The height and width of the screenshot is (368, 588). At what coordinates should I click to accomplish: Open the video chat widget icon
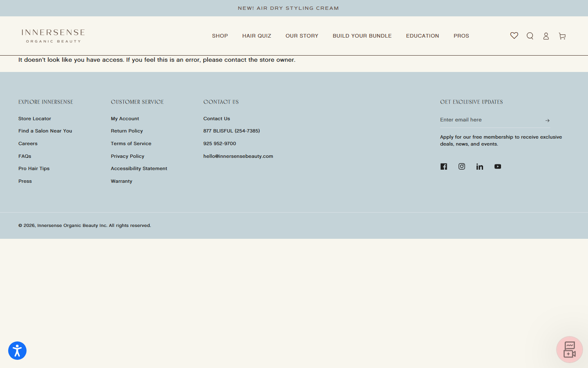[x=570, y=350]
